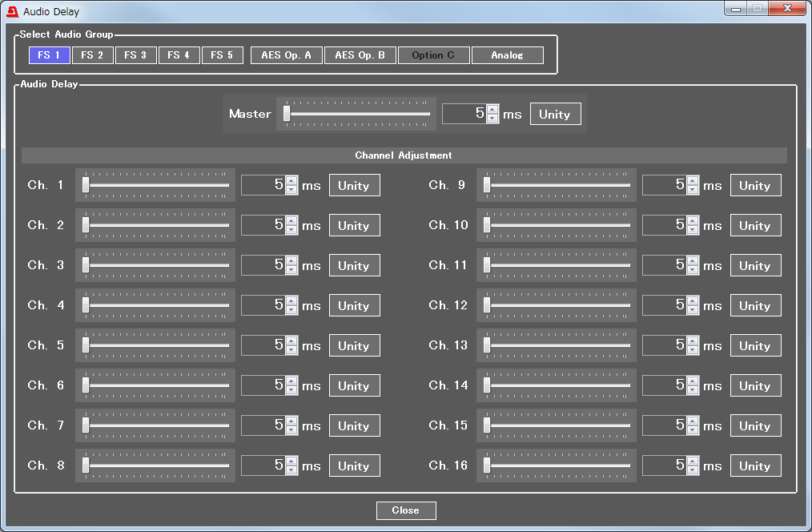The width and height of the screenshot is (812, 532).
Task: Click the Master delay slider handle
Action: click(286, 114)
